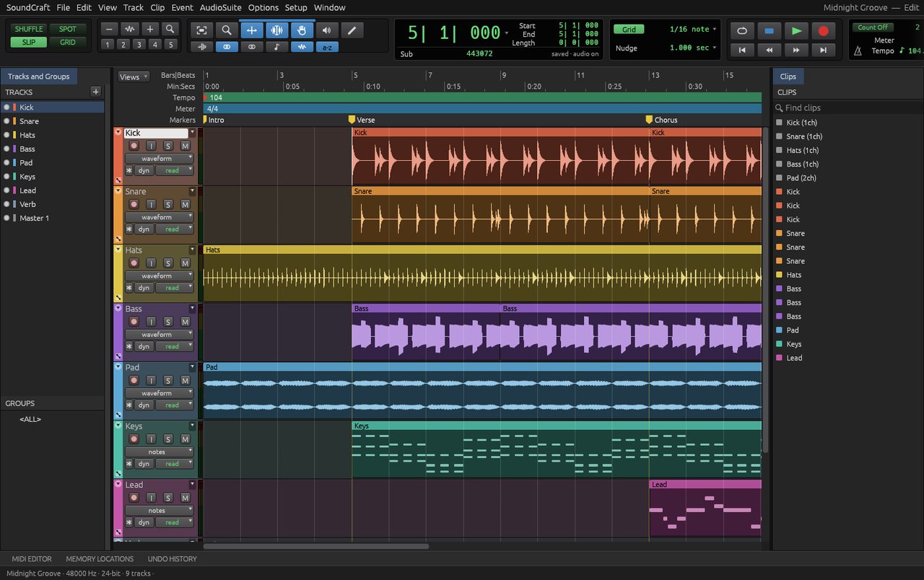Enable SPOT edit mode
The height and width of the screenshot is (580, 924).
(68, 29)
